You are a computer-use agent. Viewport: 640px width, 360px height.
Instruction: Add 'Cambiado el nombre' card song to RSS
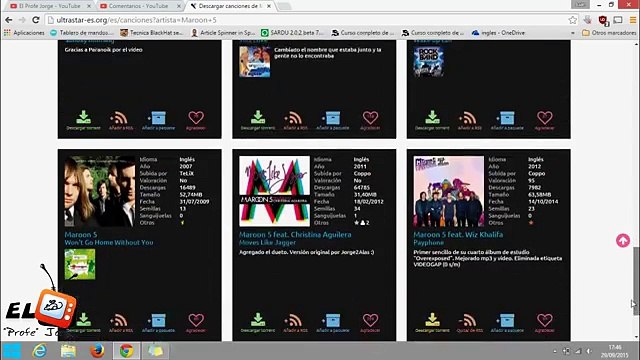pos(295,120)
